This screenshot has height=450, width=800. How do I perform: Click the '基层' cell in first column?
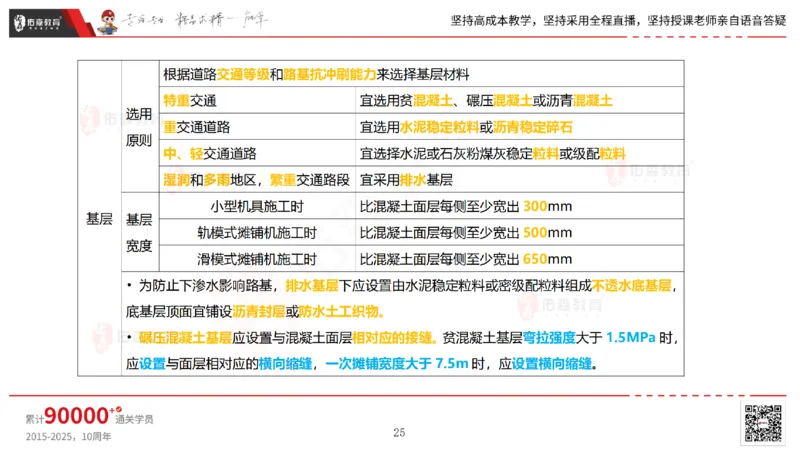[x=99, y=218]
